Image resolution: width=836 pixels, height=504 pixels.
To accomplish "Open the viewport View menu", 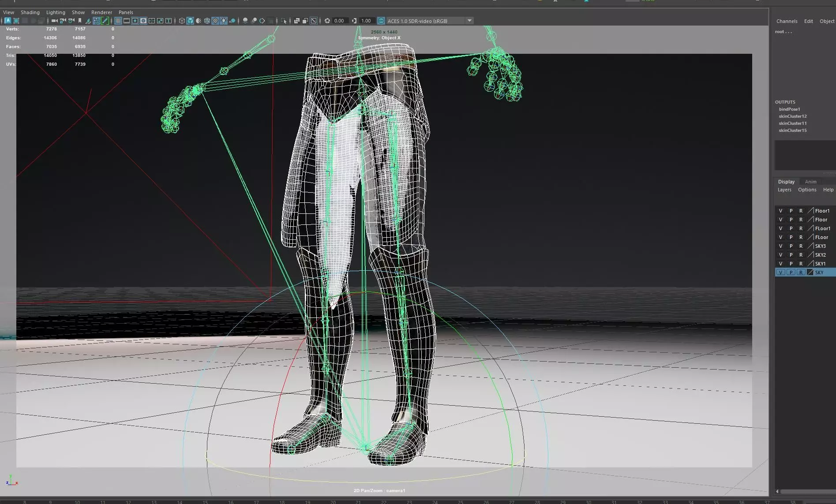I will pos(9,12).
